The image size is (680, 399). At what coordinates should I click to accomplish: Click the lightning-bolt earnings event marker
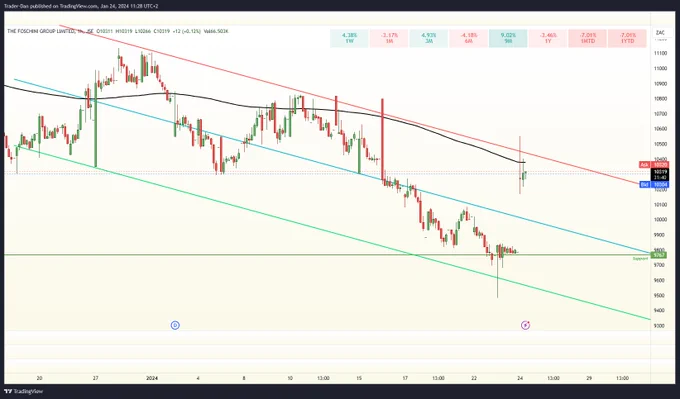pos(526,325)
